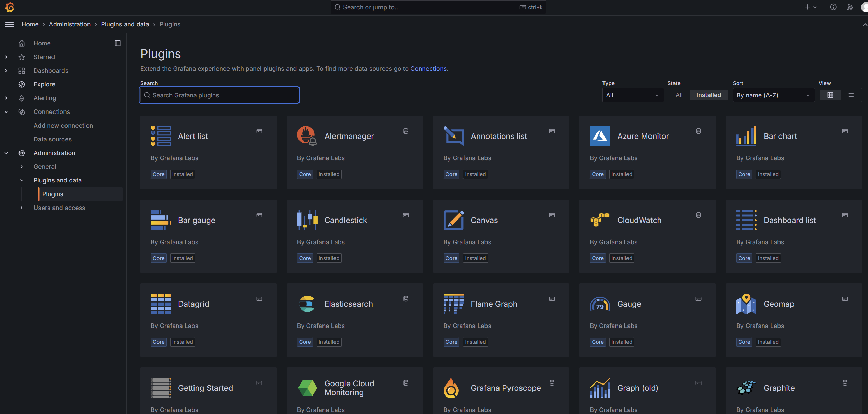Click the Azure Monitor plugin logo
The image size is (868, 414).
click(600, 136)
